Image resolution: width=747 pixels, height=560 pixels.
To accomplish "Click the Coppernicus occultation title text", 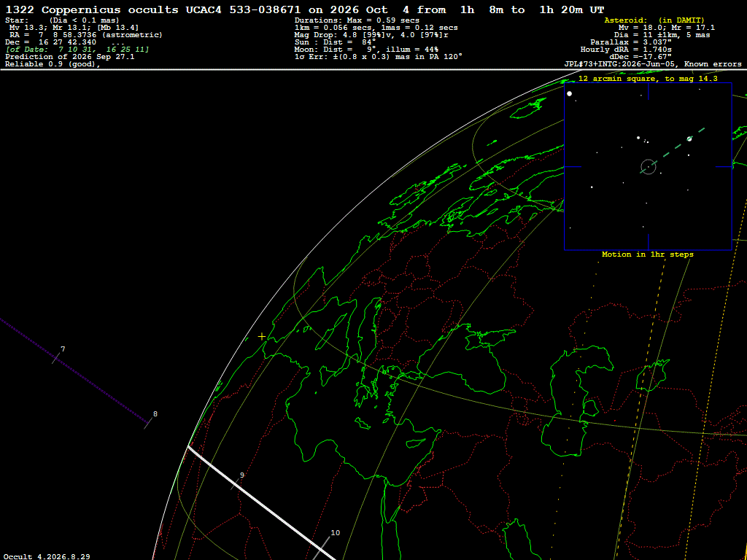I will coord(305,9).
